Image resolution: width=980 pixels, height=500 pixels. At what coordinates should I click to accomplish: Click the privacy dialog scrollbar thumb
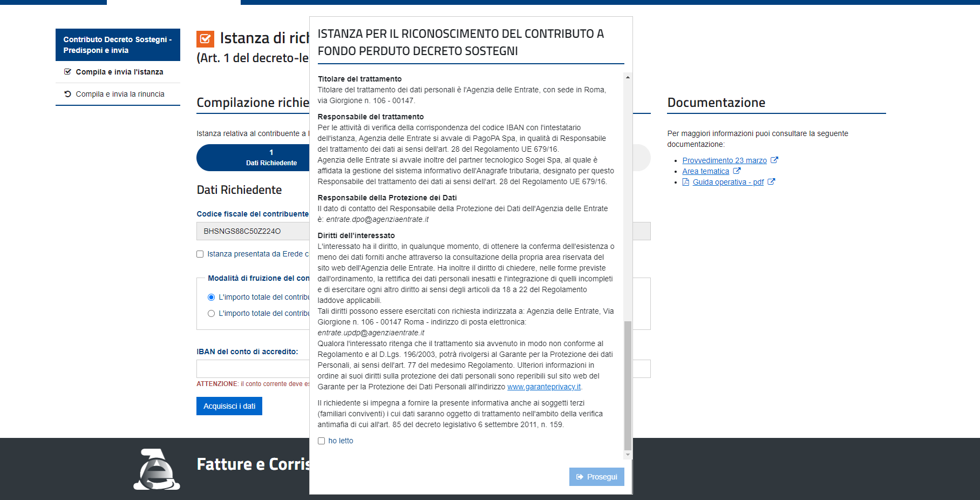[627, 385]
